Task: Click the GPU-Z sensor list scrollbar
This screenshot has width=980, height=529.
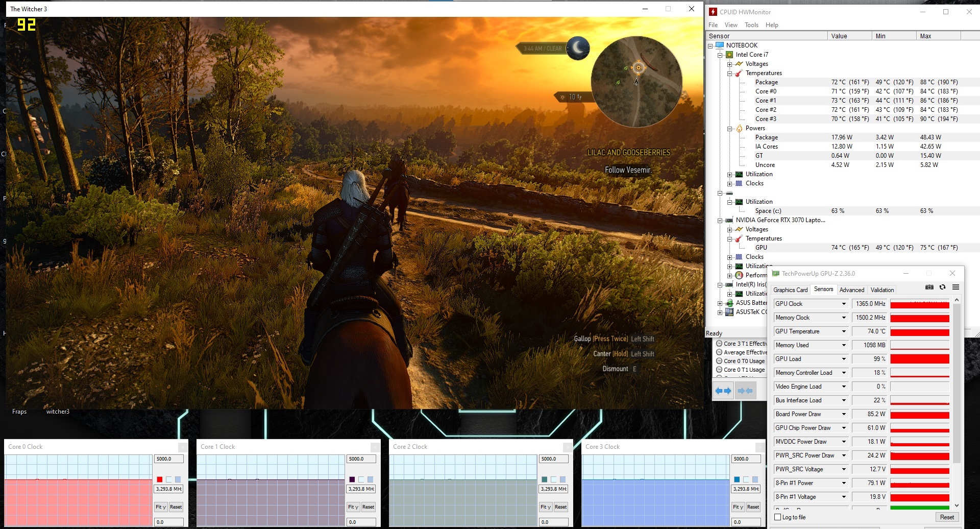Action: pyautogui.click(x=957, y=383)
